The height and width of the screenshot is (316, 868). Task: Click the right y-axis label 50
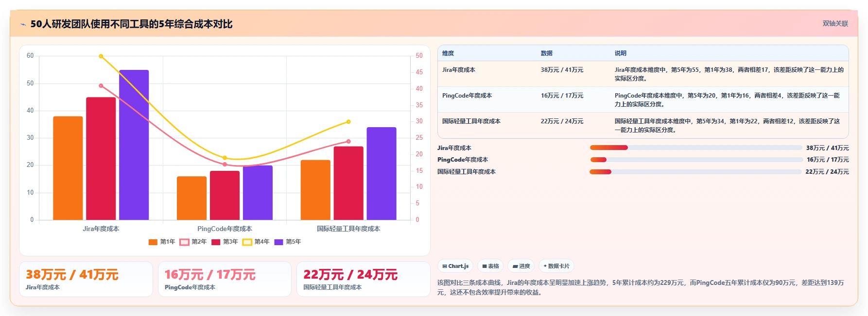pos(419,56)
